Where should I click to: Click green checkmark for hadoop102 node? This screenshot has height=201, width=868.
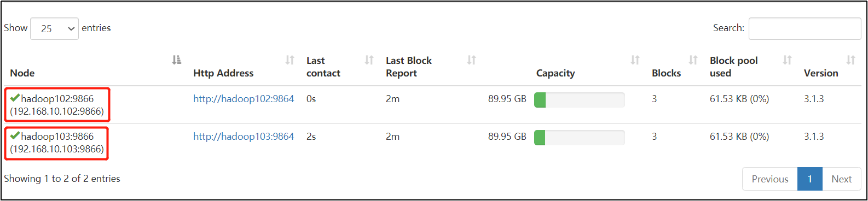tap(15, 98)
